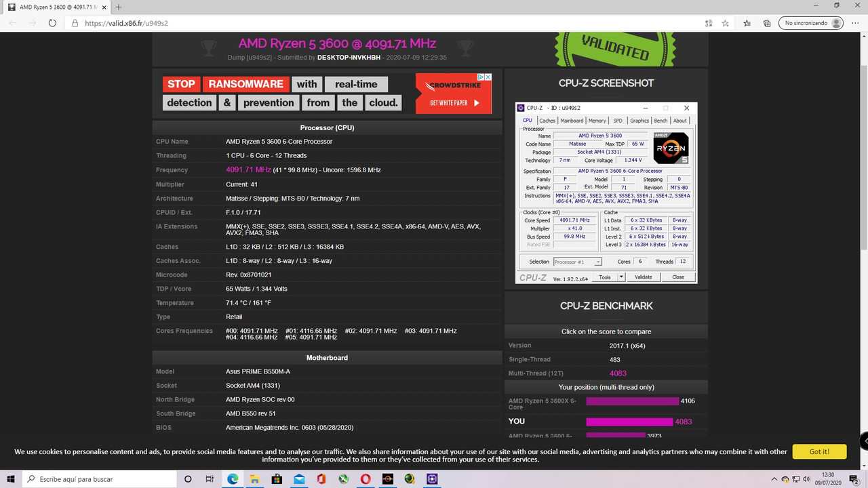Open the Collections icon in Edge toolbar
This screenshot has width=868, height=488.
coord(766,23)
